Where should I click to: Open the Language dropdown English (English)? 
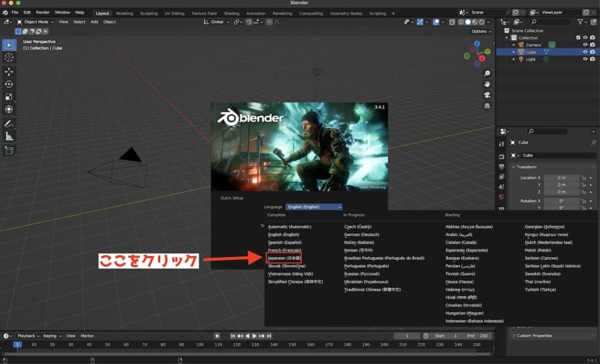coord(314,207)
